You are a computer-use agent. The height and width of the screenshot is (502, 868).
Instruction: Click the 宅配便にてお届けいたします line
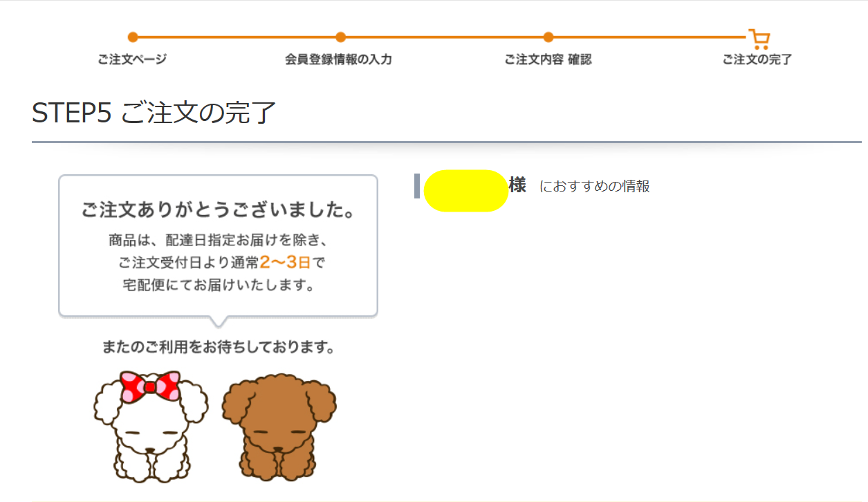[x=219, y=285]
